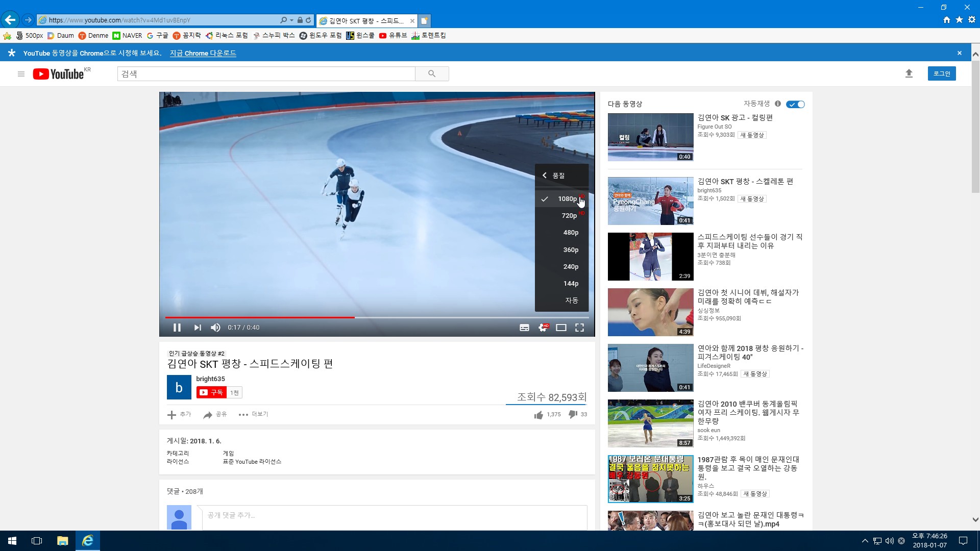Go back with browser back arrow
The width and height of the screenshot is (980, 551).
10,20
